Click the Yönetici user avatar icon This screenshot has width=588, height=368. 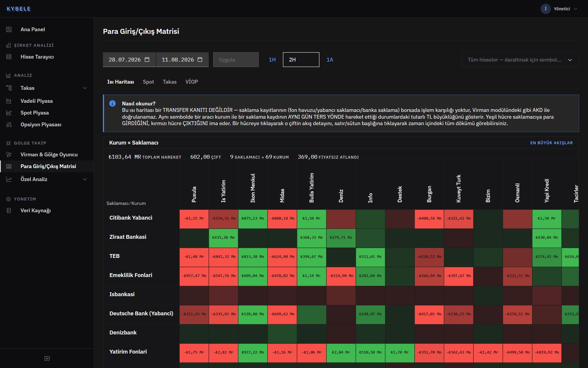pyautogui.click(x=545, y=9)
